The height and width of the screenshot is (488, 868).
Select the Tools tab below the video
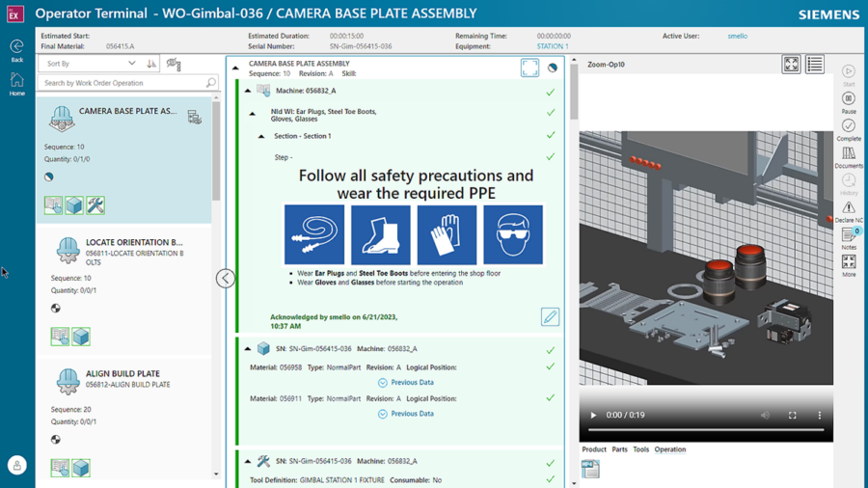[640, 449]
